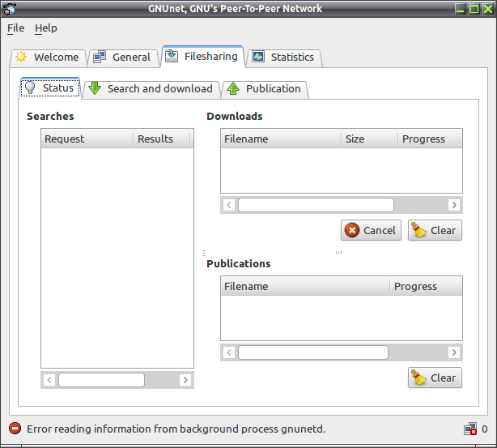Click the computers icon on General tab
The height and width of the screenshot is (448, 497).
click(100, 57)
